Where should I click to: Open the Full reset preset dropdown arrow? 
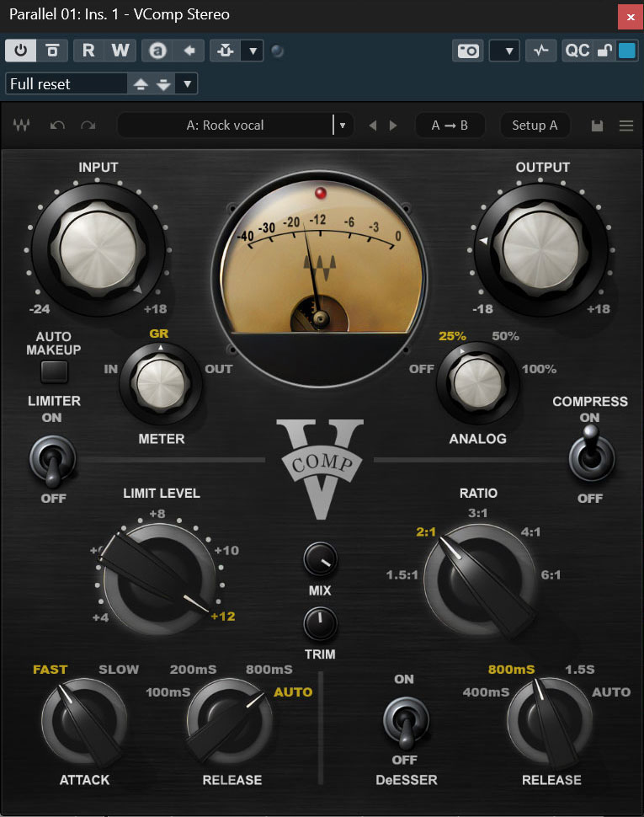pos(187,83)
